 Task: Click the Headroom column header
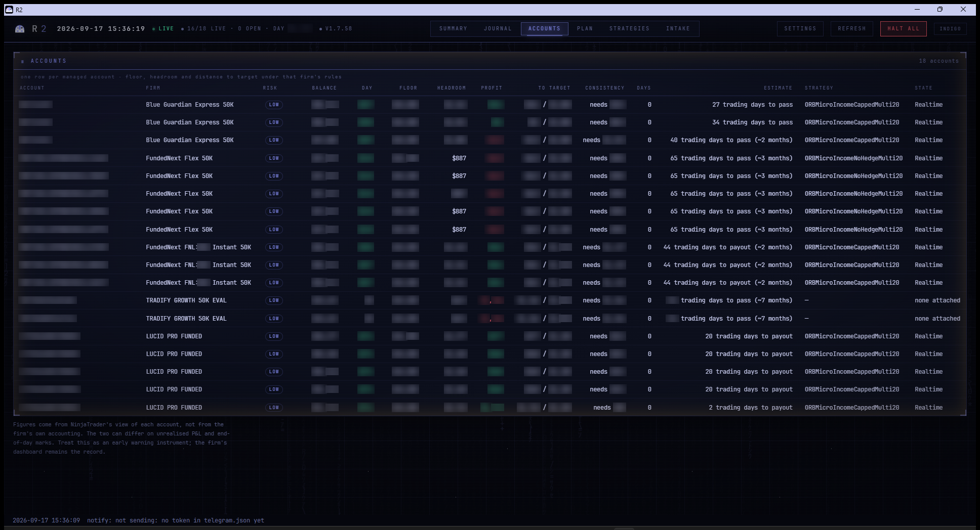[x=452, y=88]
